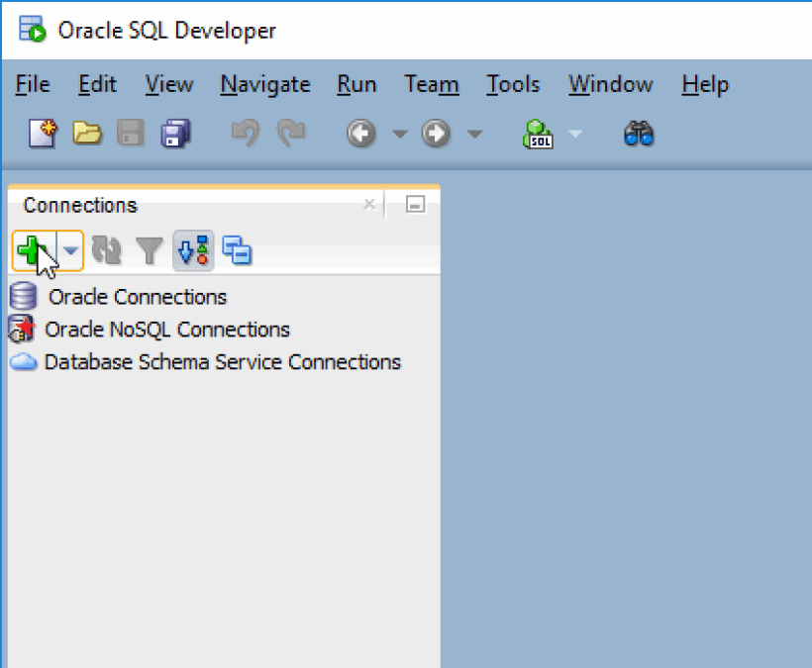Refresh the Connections list
812x668 pixels.
(x=107, y=249)
